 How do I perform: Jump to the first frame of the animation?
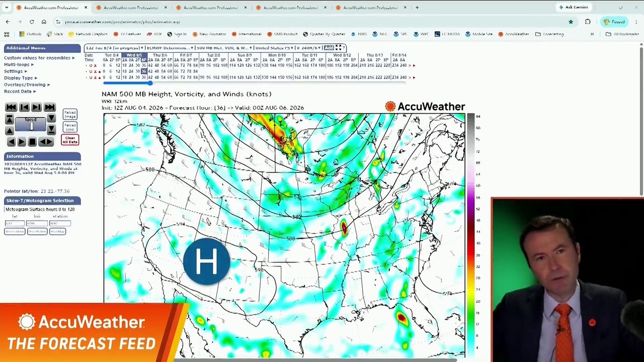pyautogui.click(x=11, y=107)
